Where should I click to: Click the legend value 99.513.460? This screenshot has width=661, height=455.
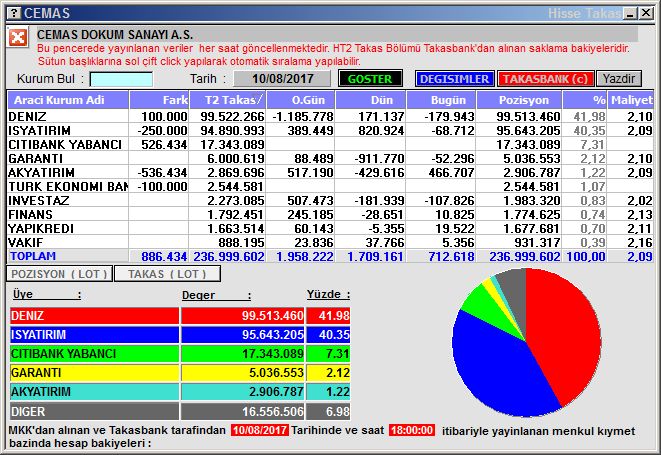[272, 315]
